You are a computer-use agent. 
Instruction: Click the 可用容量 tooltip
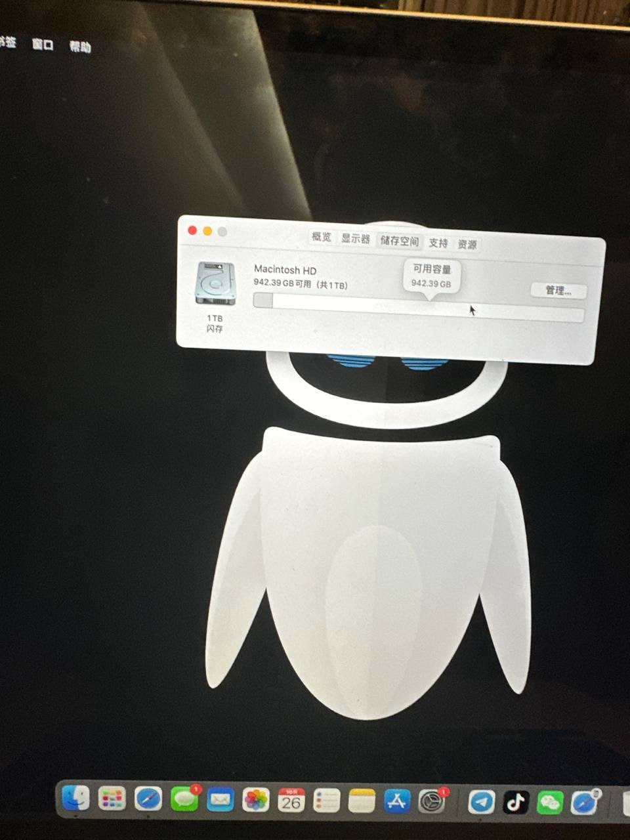click(432, 276)
